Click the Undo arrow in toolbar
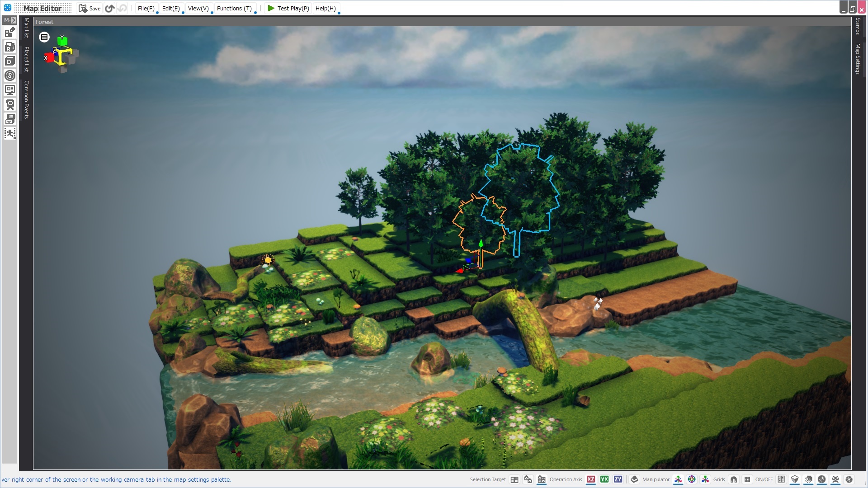Image resolution: width=868 pixels, height=488 pixels. point(109,8)
